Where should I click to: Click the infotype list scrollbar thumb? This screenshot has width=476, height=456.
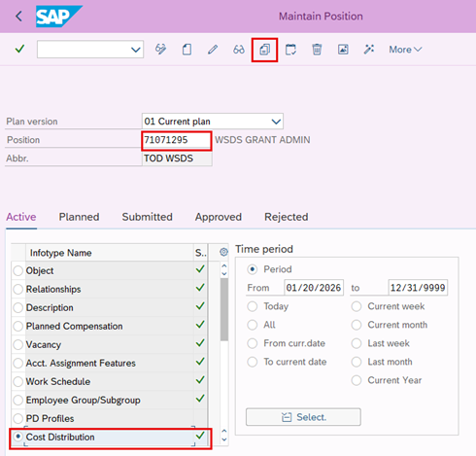click(x=224, y=309)
